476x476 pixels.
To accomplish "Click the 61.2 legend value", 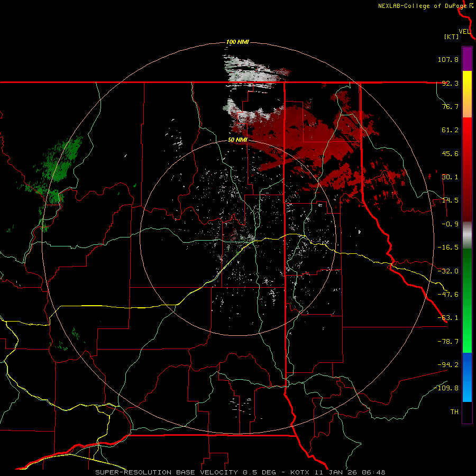I will pyautogui.click(x=450, y=130).
